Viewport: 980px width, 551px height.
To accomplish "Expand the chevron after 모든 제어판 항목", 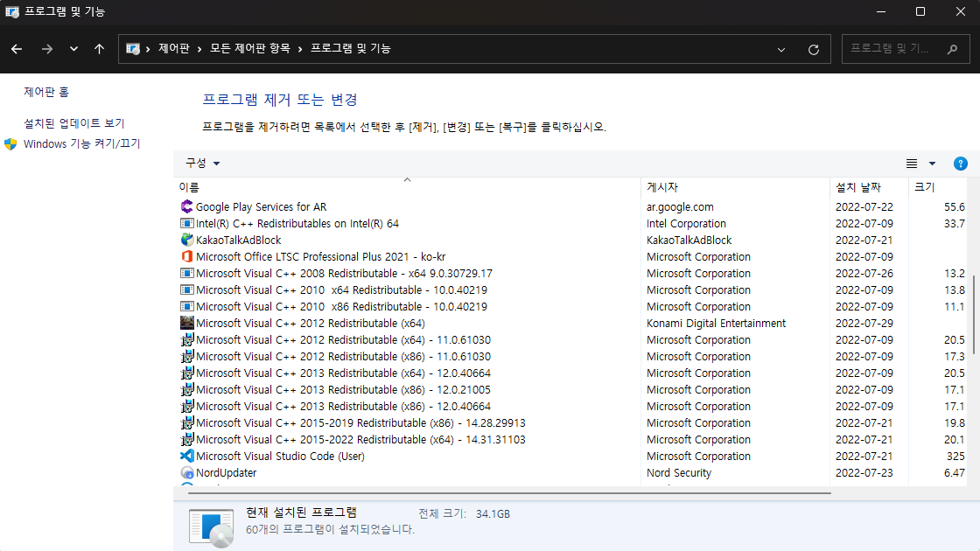I will coord(300,49).
